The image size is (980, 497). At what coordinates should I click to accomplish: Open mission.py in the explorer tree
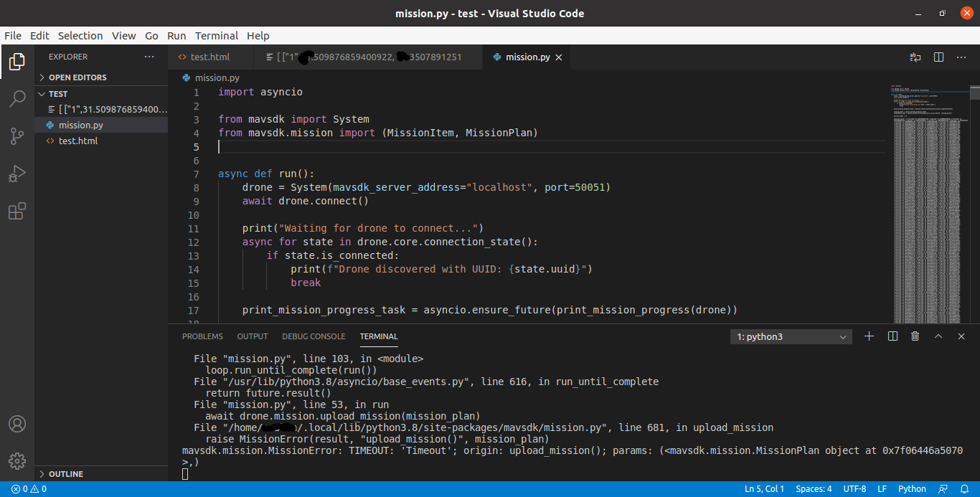point(101,125)
